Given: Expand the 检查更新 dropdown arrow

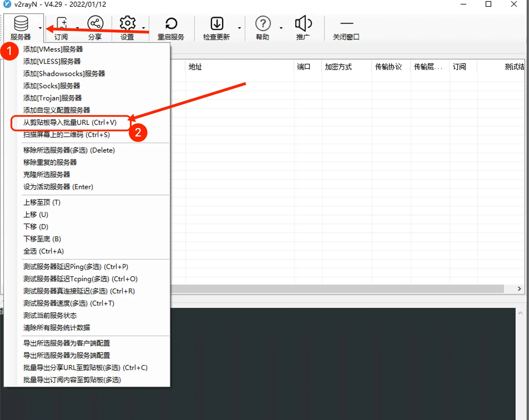Looking at the screenshot, I should tap(239, 28).
